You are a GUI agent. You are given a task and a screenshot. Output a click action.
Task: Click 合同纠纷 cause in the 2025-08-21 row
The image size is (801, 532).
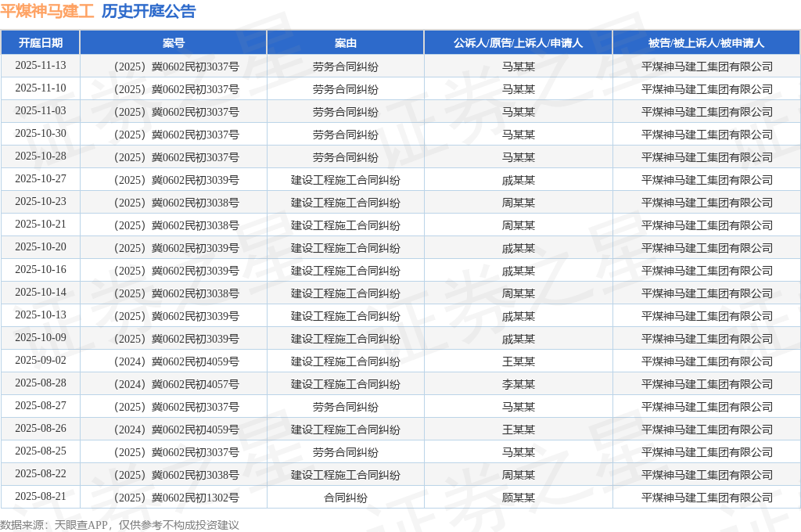346,498
